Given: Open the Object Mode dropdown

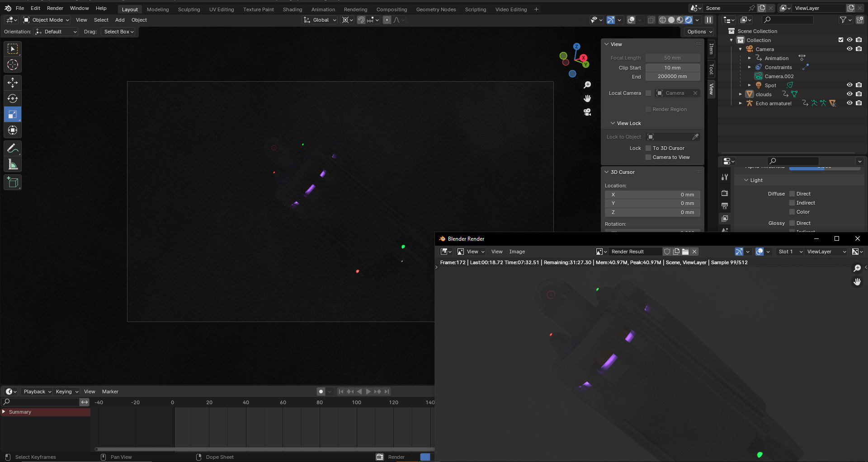Looking at the screenshot, I should point(45,20).
